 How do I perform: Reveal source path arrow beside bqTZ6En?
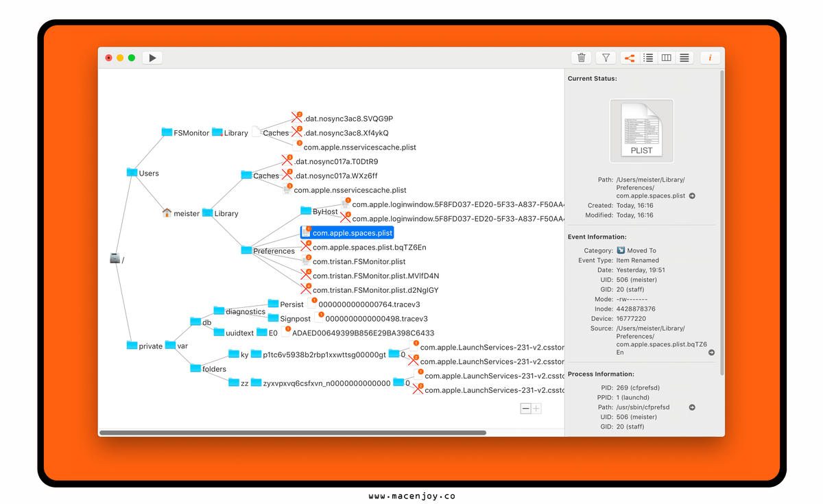point(711,352)
